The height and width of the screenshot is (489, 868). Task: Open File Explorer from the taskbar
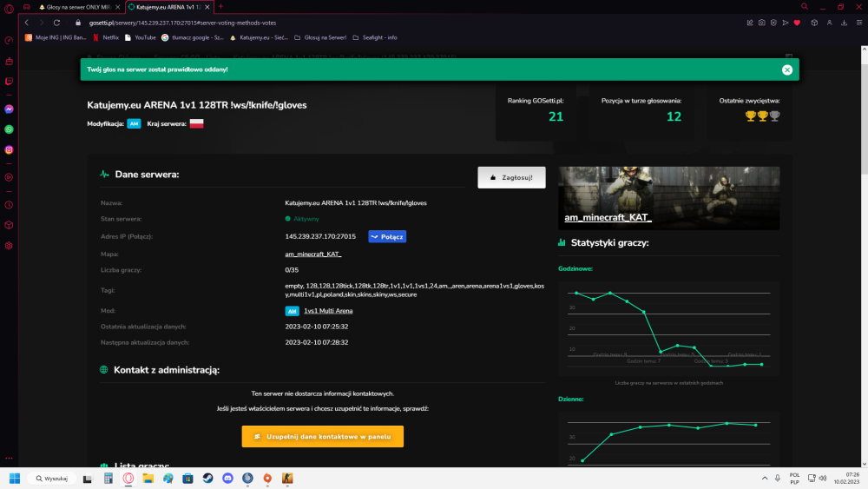click(148, 479)
